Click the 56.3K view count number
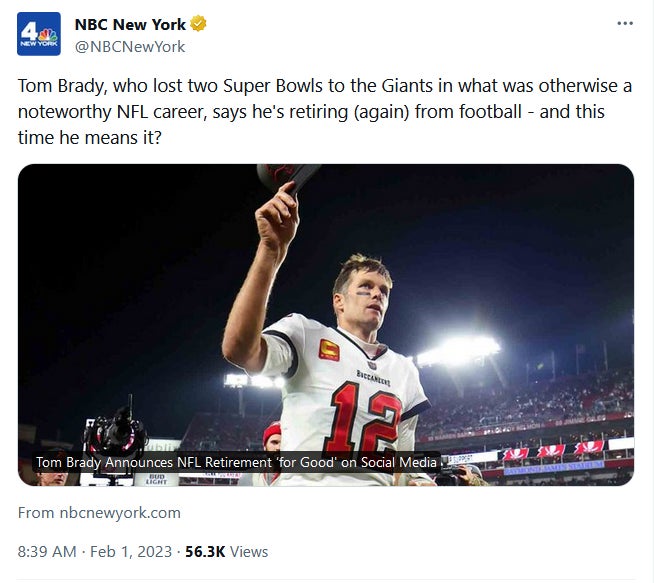Screen dimensions: 654x583 pos(206,551)
